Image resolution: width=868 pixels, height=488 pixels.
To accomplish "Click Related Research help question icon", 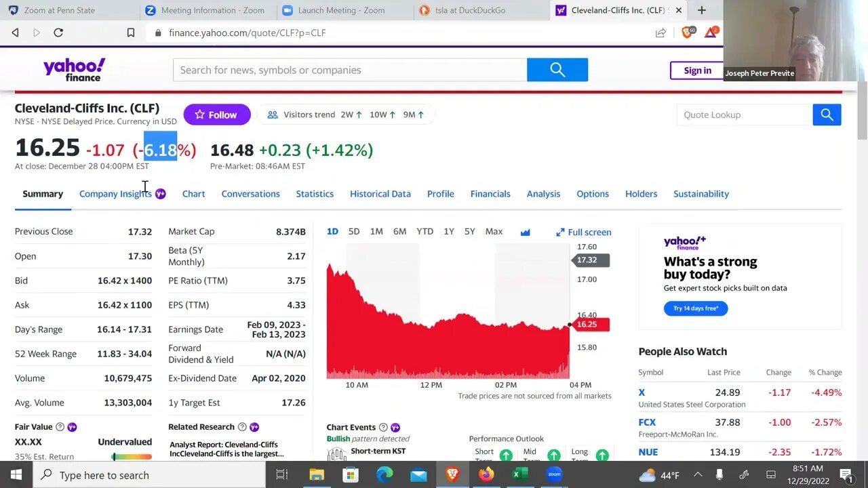I will (241, 427).
